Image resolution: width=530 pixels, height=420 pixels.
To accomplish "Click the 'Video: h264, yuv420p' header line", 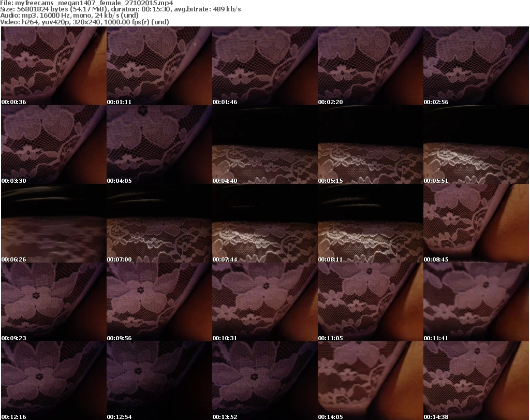I will click(x=84, y=22).
